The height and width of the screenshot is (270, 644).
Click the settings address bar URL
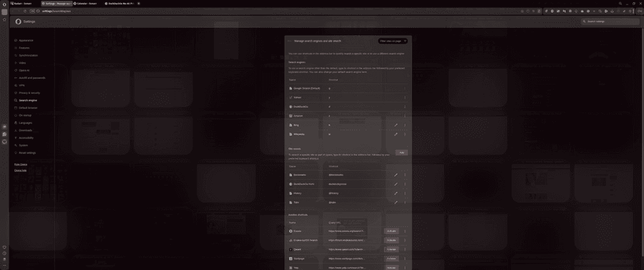[57, 11]
